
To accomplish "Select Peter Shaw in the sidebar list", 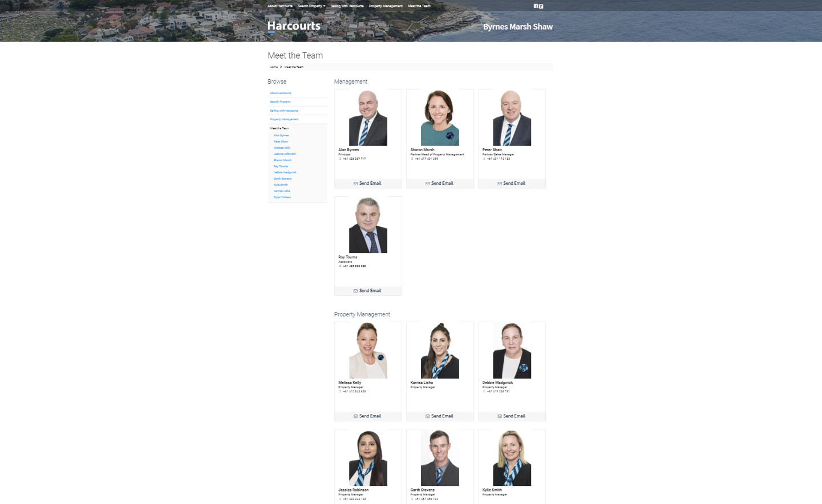I will coord(281,141).
